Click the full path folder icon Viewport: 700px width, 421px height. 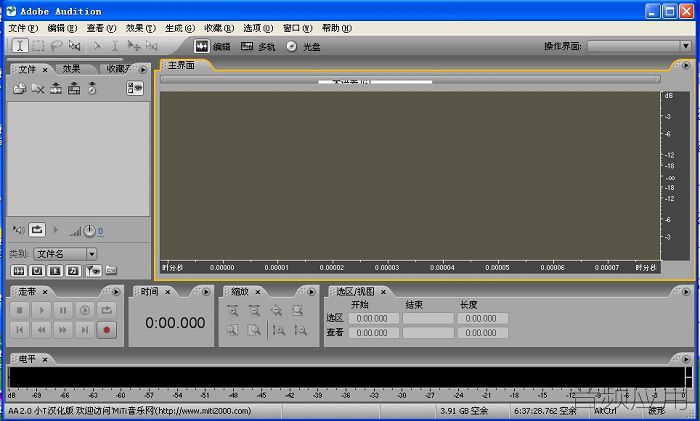click(x=111, y=270)
